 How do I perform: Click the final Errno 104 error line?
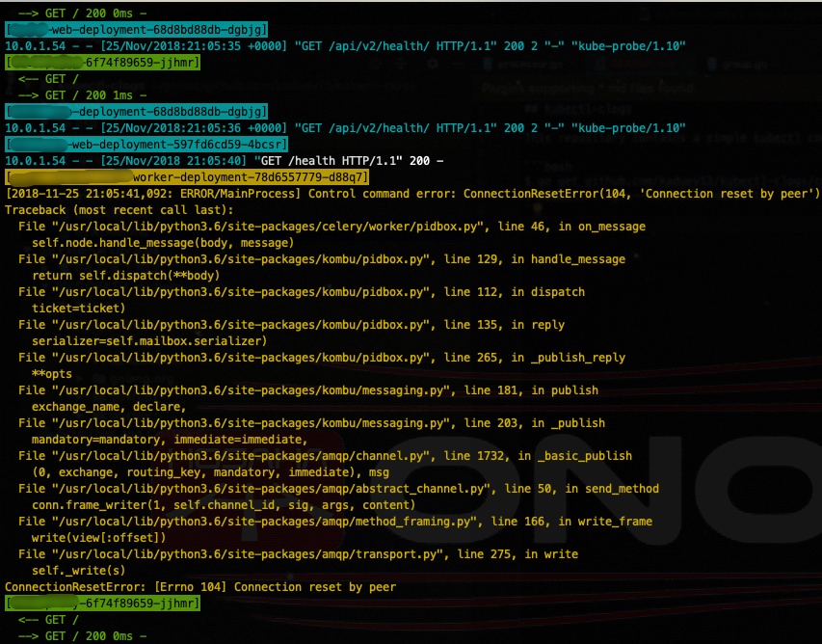pyautogui.click(x=200, y=587)
